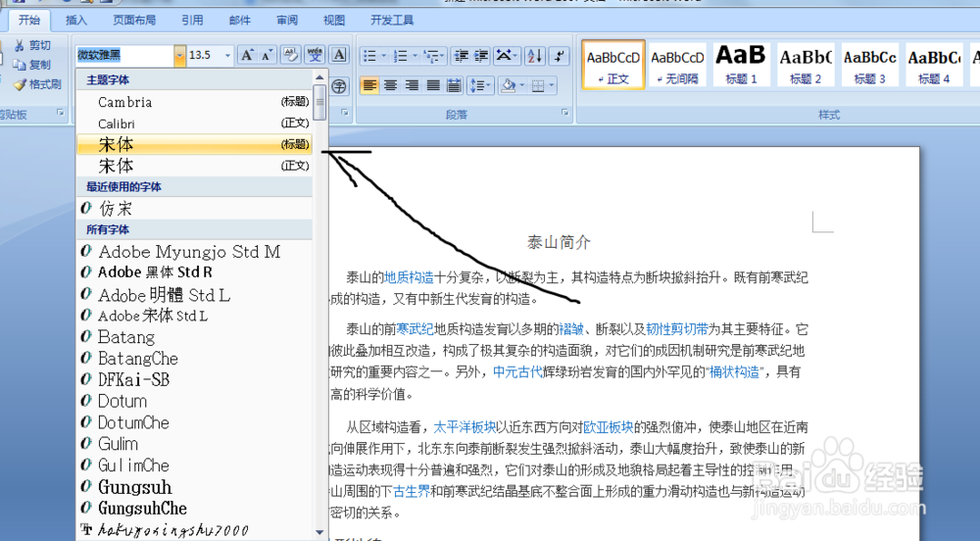Image resolution: width=980 pixels, height=541 pixels.
Task: Toggle Align Text Left
Action: [369, 85]
